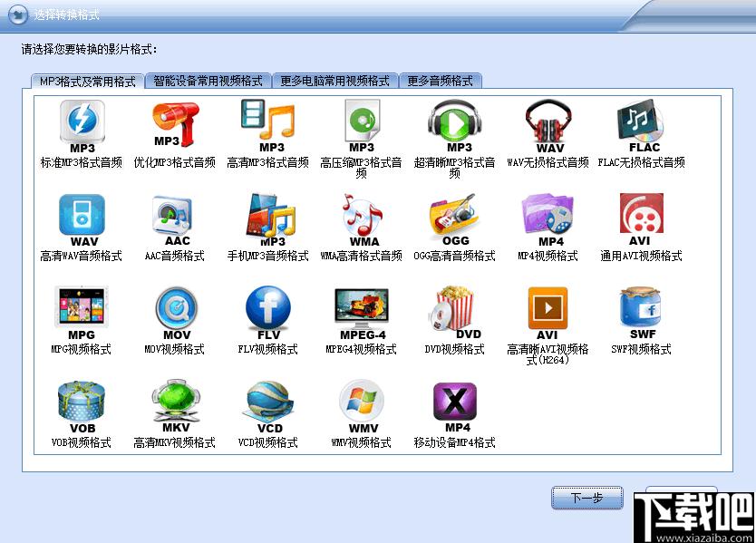Switch to the 智能设备常用视频格式 tab
This screenshot has width=756, height=543.
point(208,81)
